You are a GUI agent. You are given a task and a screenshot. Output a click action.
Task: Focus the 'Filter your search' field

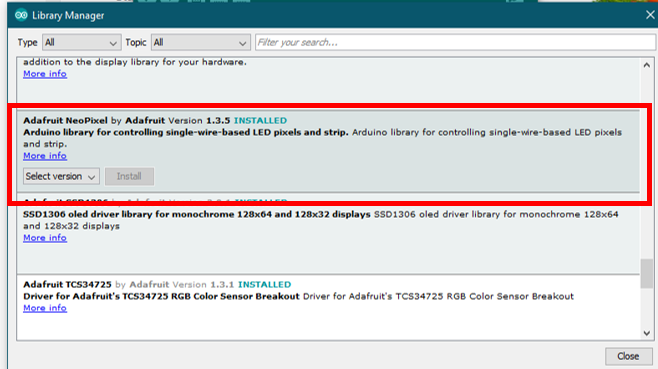[455, 42]
